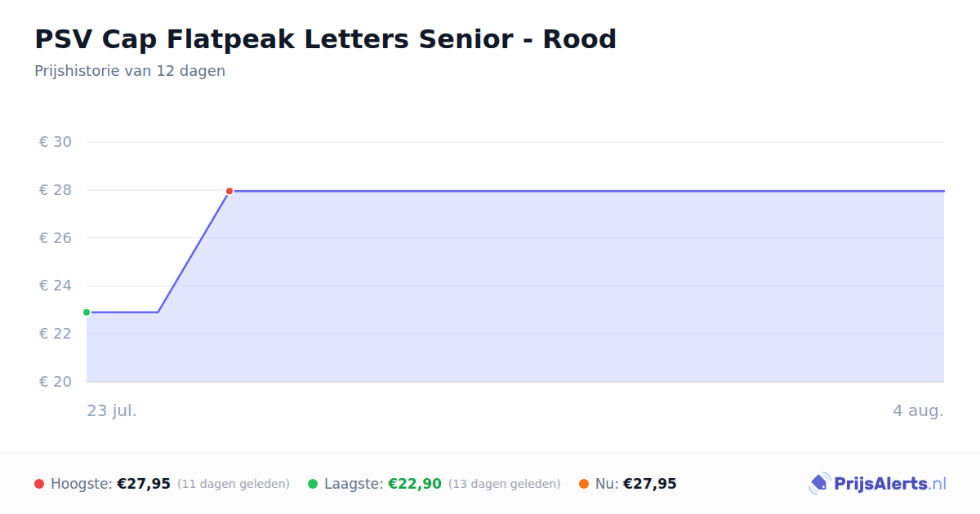This screenshot has height=514, width=980.
Task: Click the 23 jul. start date label
Action: click(x=112, y=410)
